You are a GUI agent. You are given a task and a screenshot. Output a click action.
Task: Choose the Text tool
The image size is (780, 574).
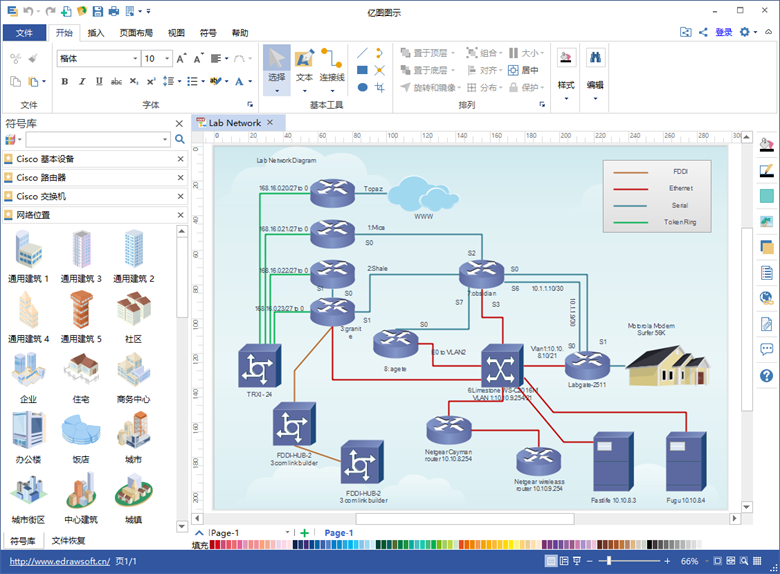(x=304, y=70)
